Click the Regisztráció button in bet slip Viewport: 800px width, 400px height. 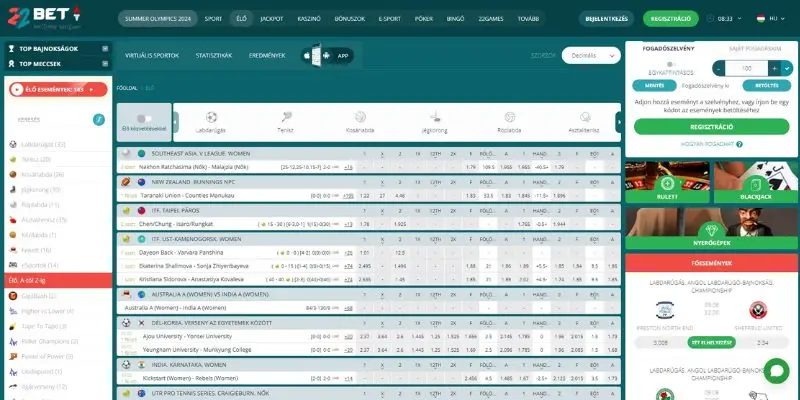click(711, 127)
